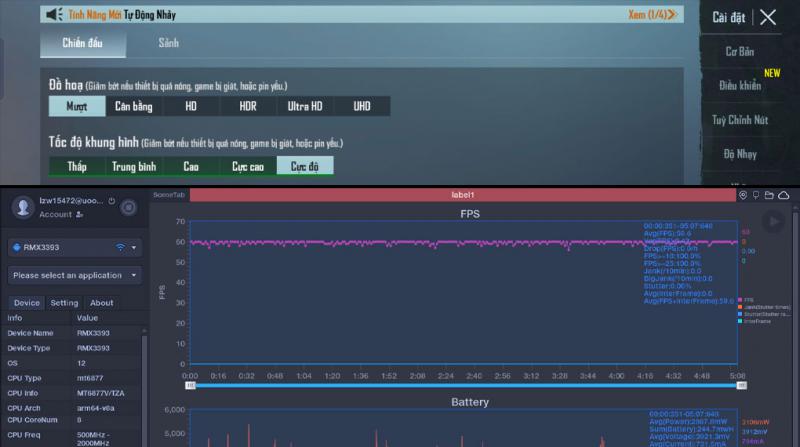Viewport: 800px width, 447px height.
Task: Set frame rate to Thấp
Action: [x=77, y=166]
